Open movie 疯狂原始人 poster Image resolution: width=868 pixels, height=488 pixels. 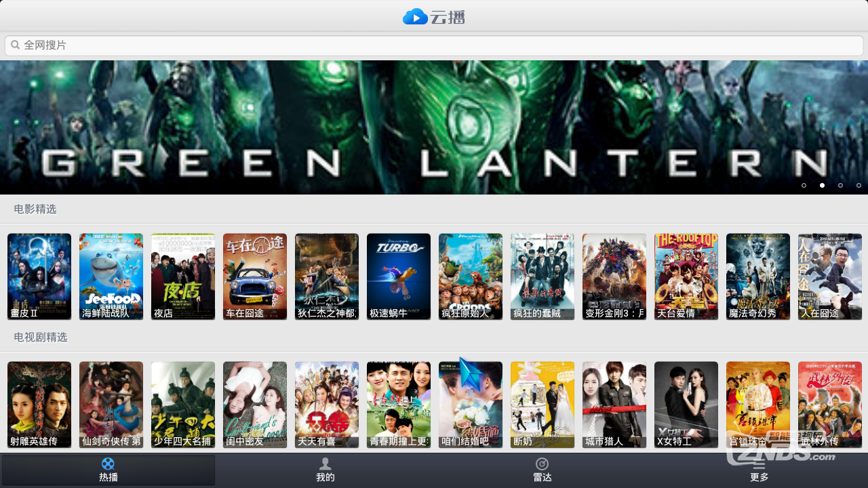(x=471, y=277)
